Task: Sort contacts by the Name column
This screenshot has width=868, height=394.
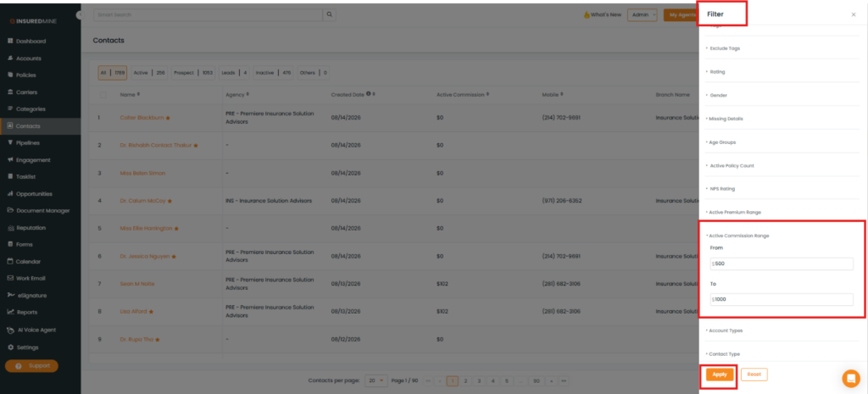Action: point(138,95)
